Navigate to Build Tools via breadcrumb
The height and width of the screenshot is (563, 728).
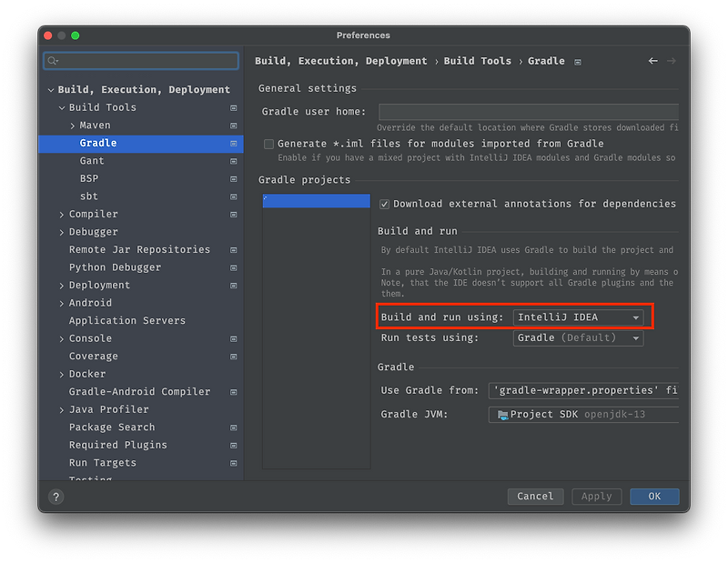coord(477,61)
